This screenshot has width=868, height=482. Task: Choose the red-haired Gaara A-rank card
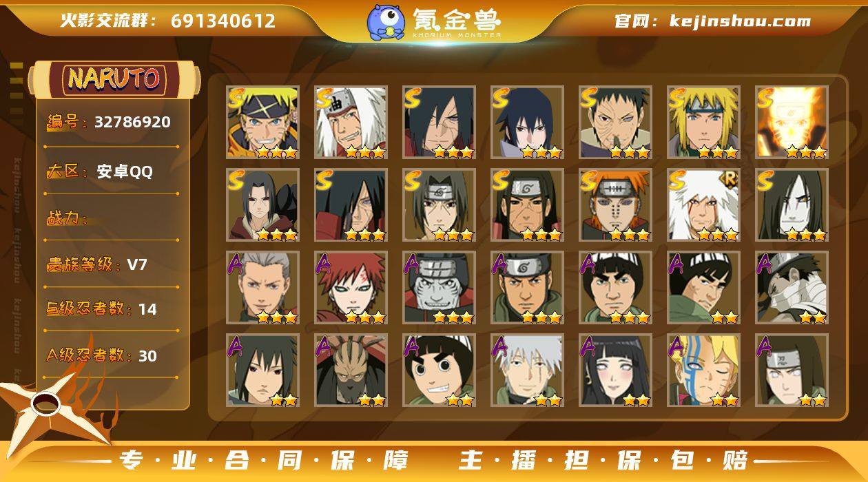coord(351,288)
